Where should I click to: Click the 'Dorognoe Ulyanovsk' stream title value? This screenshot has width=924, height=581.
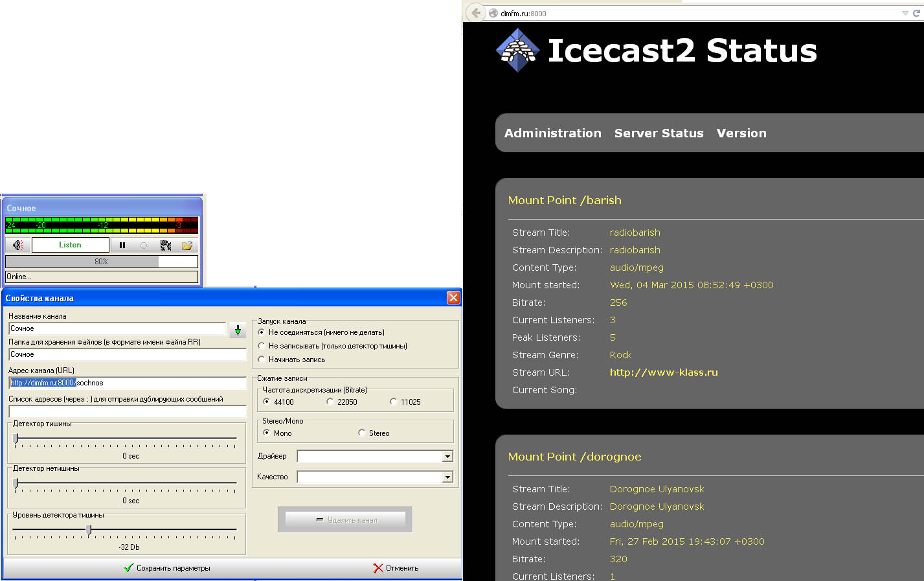coord(657,489)
